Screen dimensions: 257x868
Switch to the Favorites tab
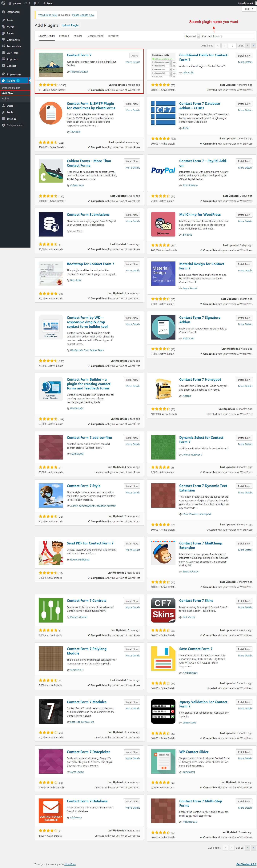(113, 36)
